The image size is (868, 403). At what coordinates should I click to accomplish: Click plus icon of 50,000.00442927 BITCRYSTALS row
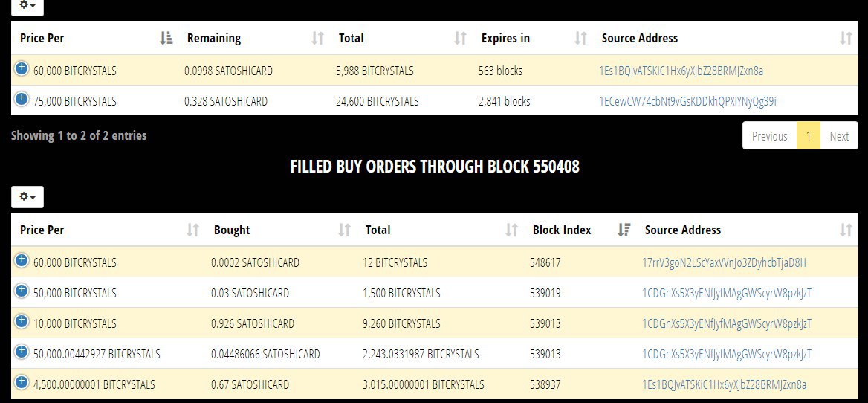(x=21, y=352)
